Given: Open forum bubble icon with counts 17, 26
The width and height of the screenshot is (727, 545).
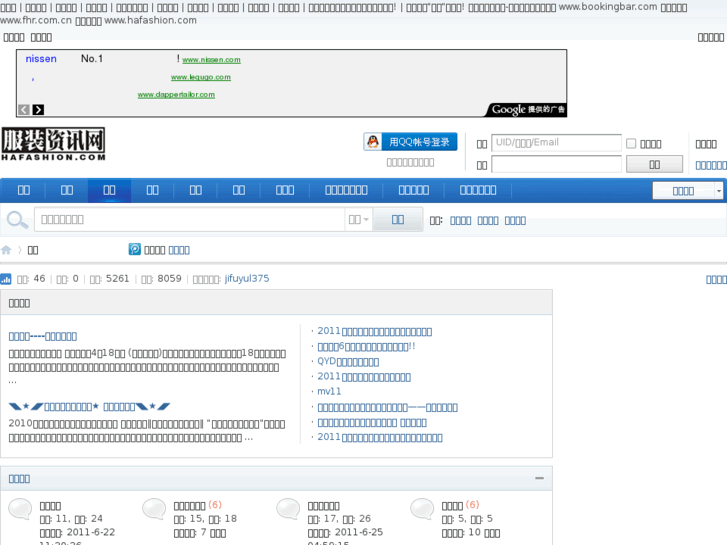Looking at the screenshot, I should tap(288, 509).
